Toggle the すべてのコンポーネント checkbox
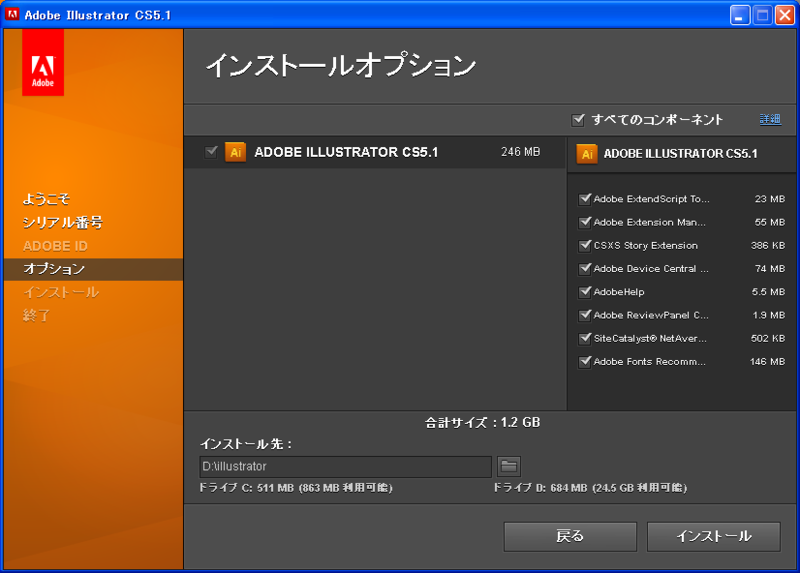Viewport: 800px width, 573px height. (x=578, y=120)
